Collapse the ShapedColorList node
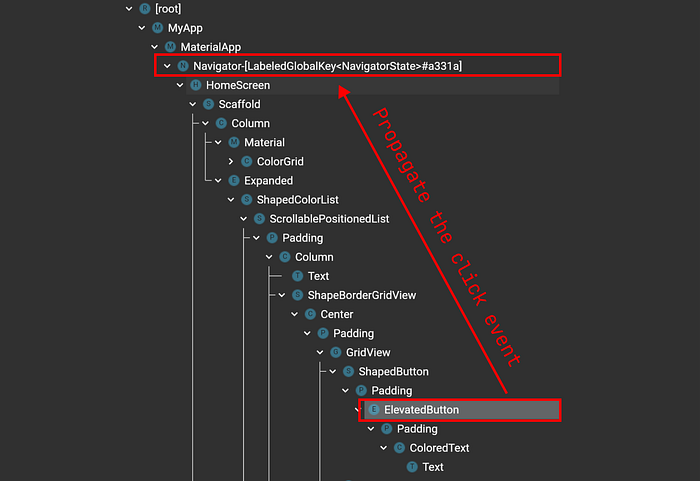This screenshot has height=481, width=700. 231,200
